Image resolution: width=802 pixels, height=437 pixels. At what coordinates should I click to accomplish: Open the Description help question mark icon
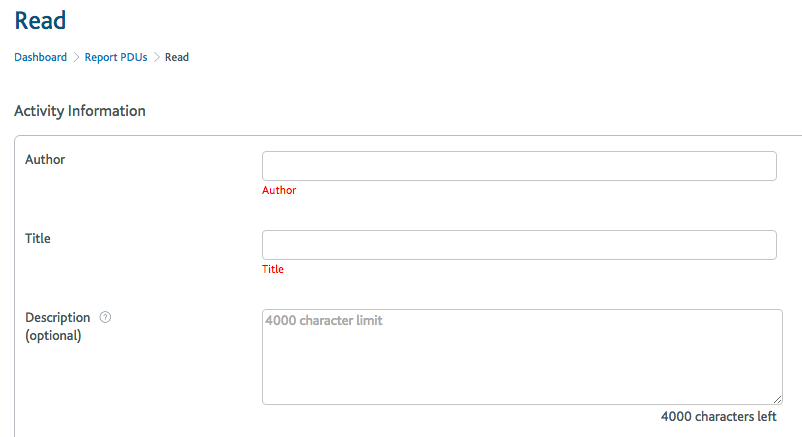click(x=105, y=317)
